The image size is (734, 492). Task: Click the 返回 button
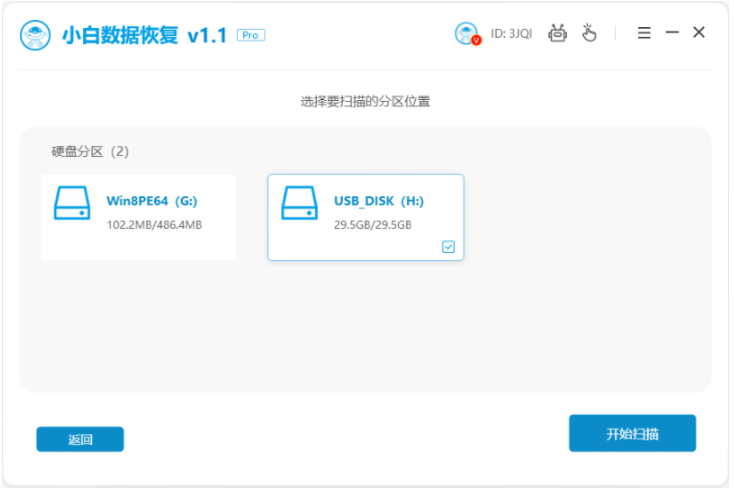(x=80, y=439)
